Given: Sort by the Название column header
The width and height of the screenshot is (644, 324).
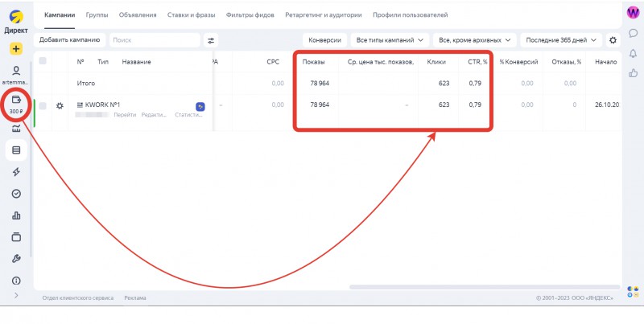Looking at the screenshot, I should tap(136, 62).
